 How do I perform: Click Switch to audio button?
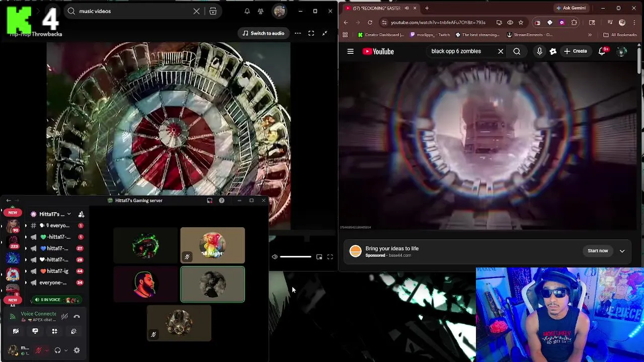coord(263,33)
